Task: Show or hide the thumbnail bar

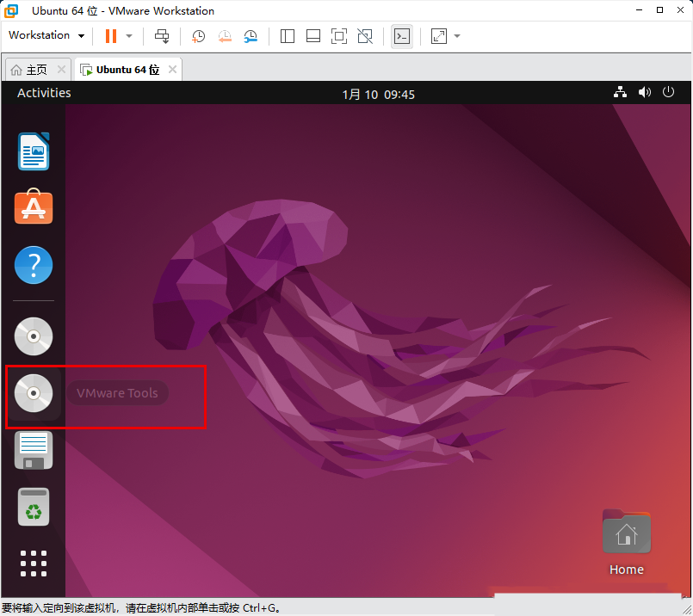Action: [312, 35]
